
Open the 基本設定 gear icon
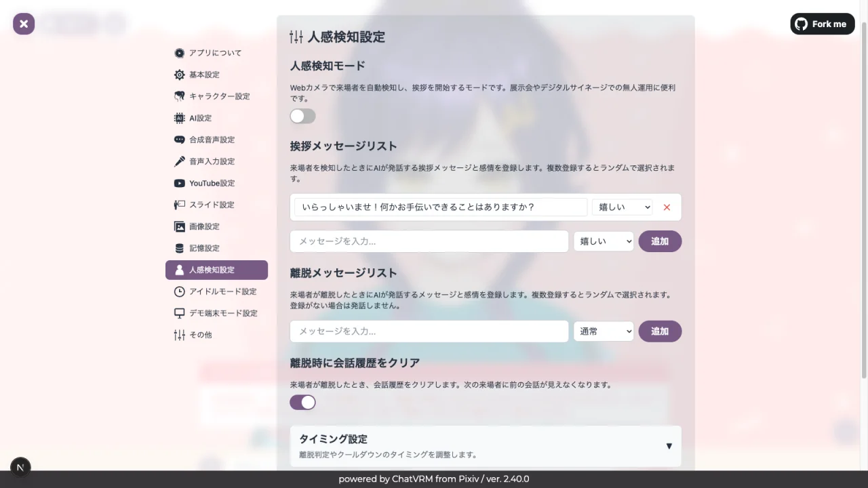tap(179, 75)
